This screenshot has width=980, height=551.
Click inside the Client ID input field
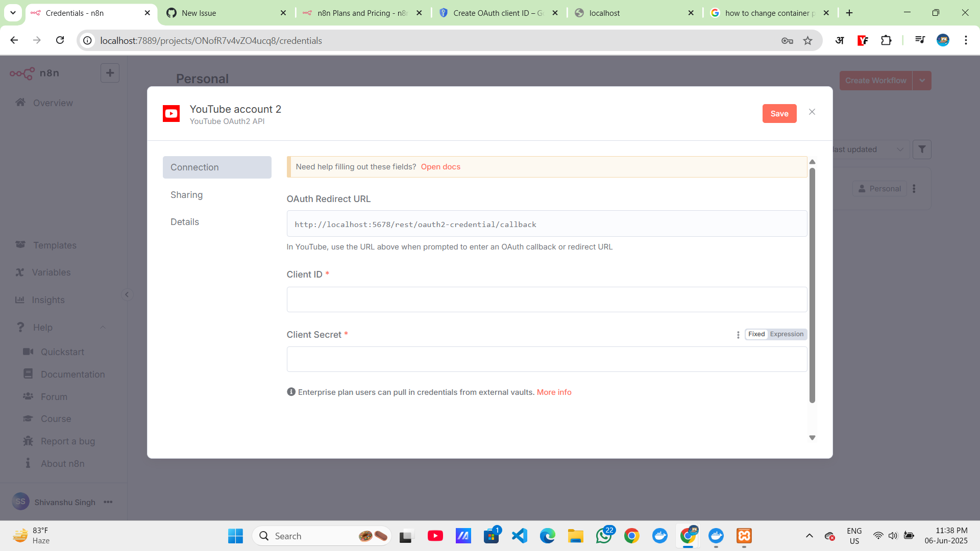pyautogui.click(x=546, y=299)
